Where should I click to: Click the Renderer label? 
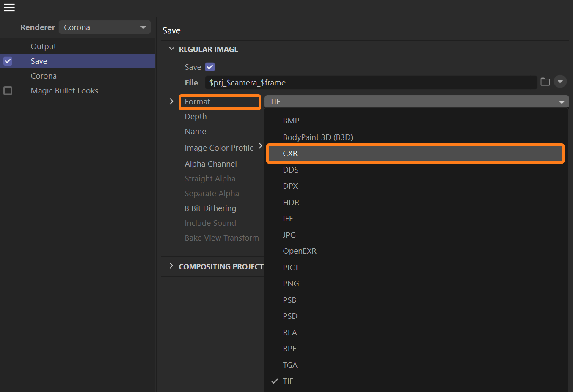(38, 27)
